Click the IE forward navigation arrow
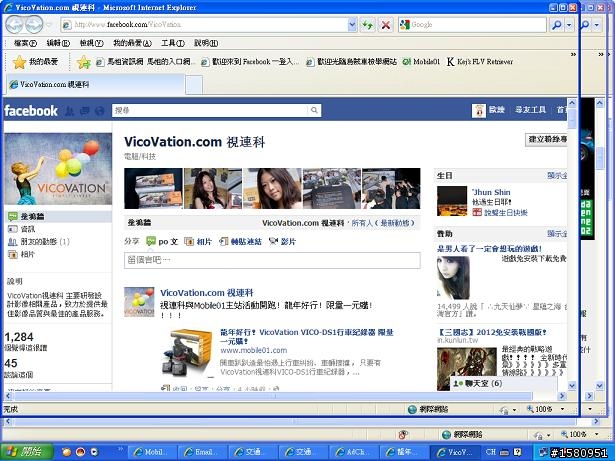Image resolution: width=615 pixels, height=461 pixels. tap(34, 24)
